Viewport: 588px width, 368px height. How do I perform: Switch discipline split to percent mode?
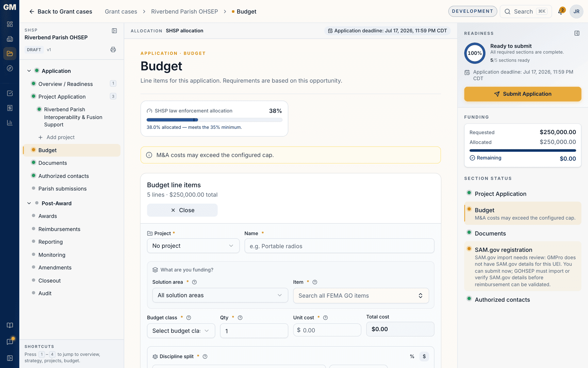[412, 357]
